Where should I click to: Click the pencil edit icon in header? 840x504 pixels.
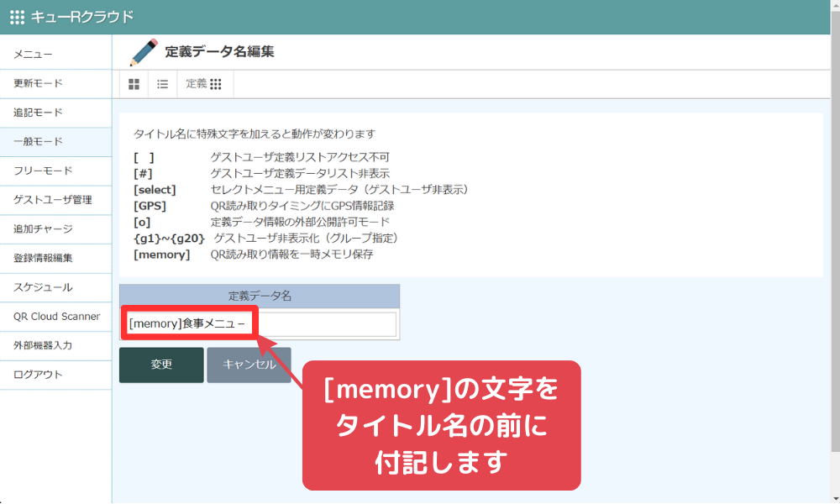tap(144, 52)
